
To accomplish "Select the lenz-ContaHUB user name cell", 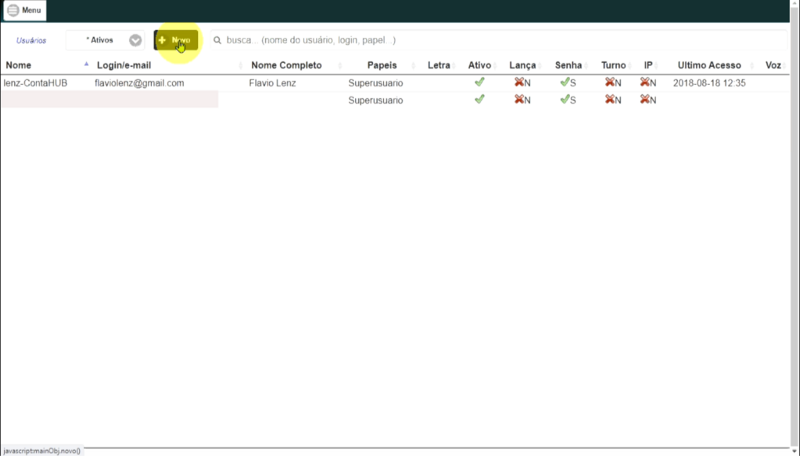I will click(36, 83).
